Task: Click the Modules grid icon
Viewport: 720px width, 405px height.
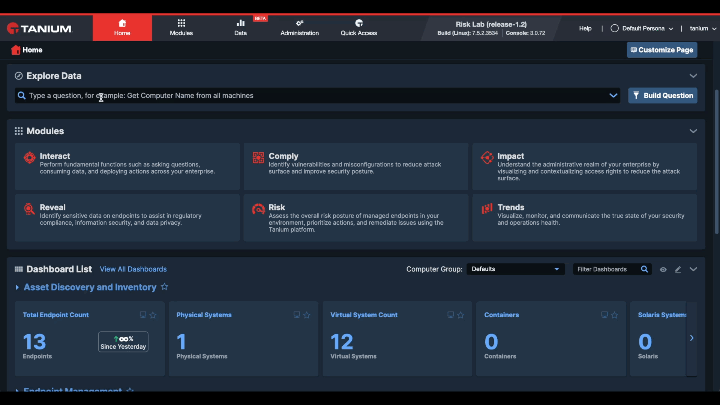Action: (x=19, y=131)
